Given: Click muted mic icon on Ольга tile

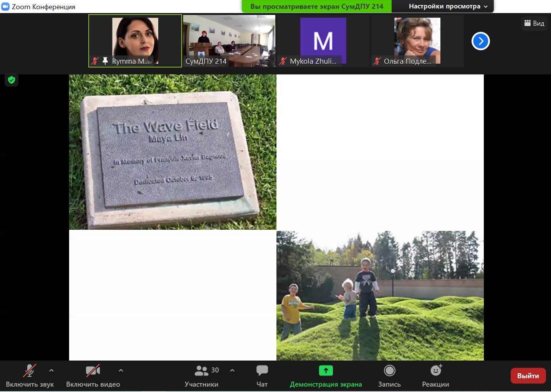Looking at the screenshot, I should click(377, 61).
